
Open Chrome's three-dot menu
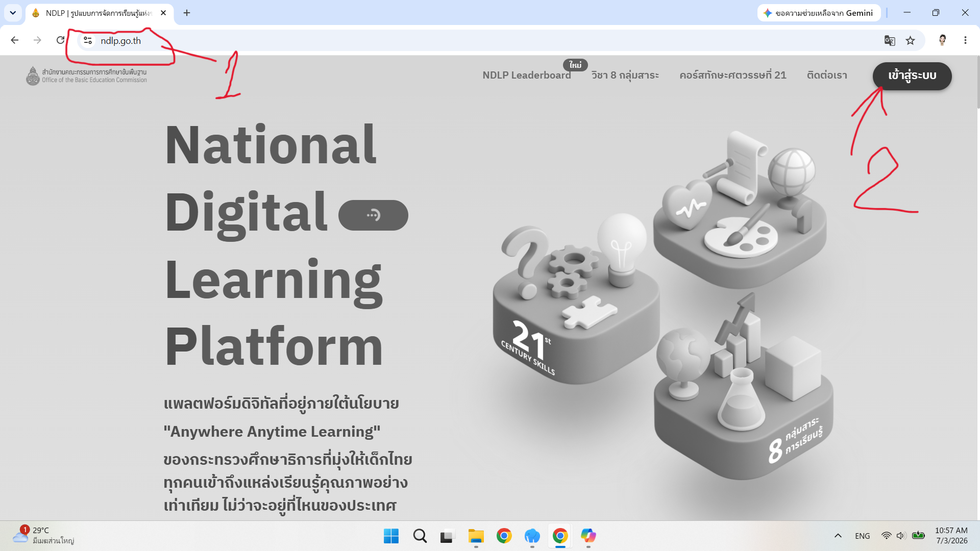tap(965, 40)
